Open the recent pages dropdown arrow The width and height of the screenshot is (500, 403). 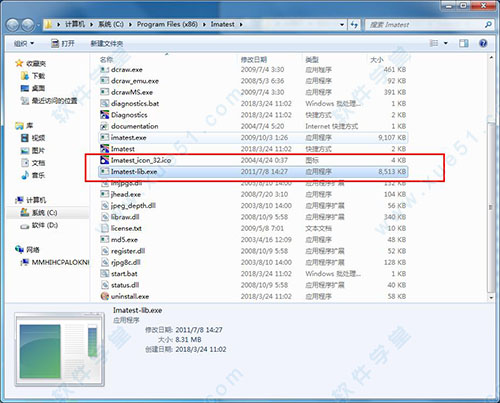click(39, 25)
